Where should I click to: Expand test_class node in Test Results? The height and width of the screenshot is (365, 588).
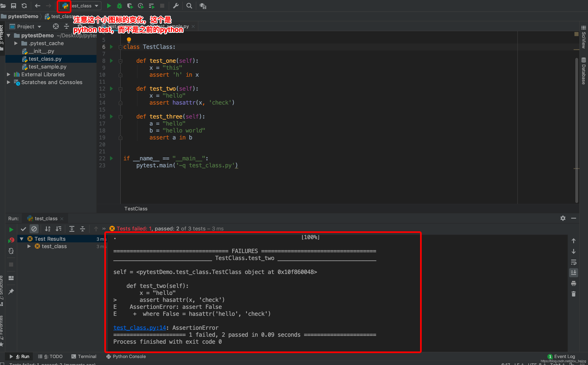(x=29, y=246)
